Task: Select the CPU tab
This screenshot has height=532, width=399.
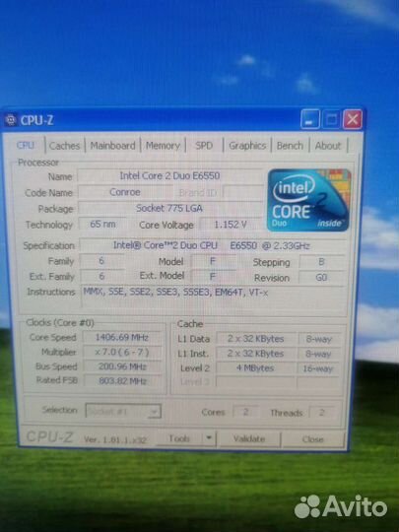Action: (x=26, y=145)
